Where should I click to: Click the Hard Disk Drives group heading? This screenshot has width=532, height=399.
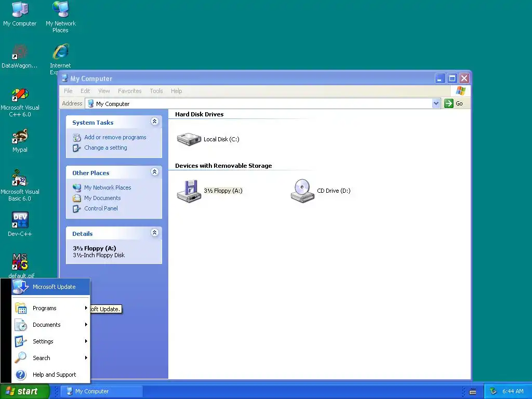[x=199, y=114]
